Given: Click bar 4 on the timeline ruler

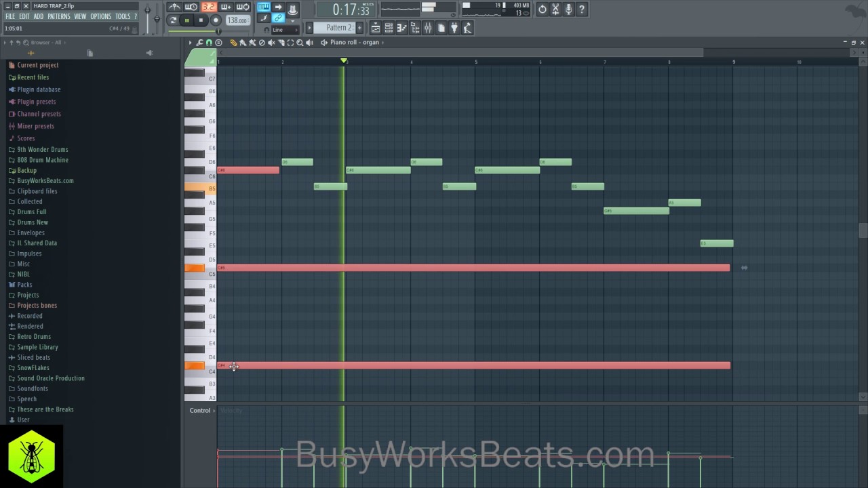Looking at the screenshot, I should pyautogui.click(x=411, y=62).
